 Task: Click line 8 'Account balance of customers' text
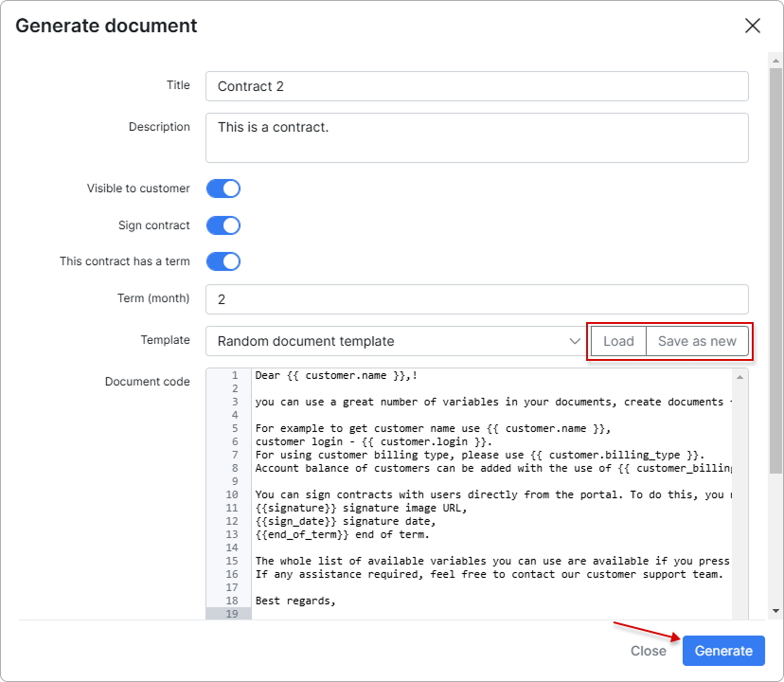pyautogui.click(x=492, y=468)
